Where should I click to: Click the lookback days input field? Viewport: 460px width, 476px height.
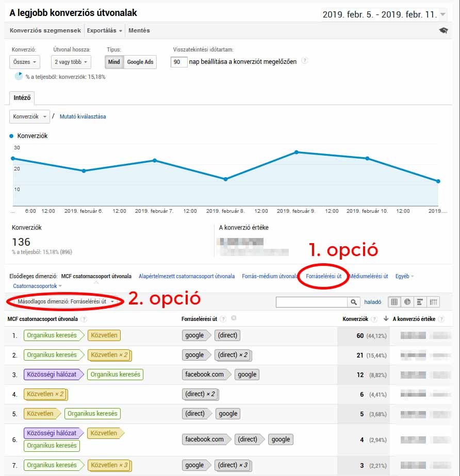(x=179, y=62)
